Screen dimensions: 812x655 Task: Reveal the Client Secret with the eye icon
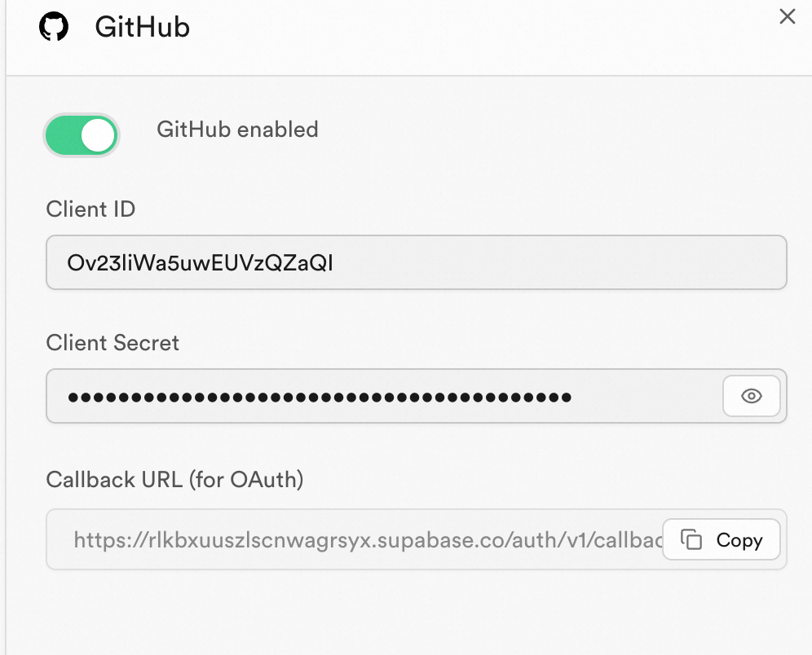click(752, 396)
